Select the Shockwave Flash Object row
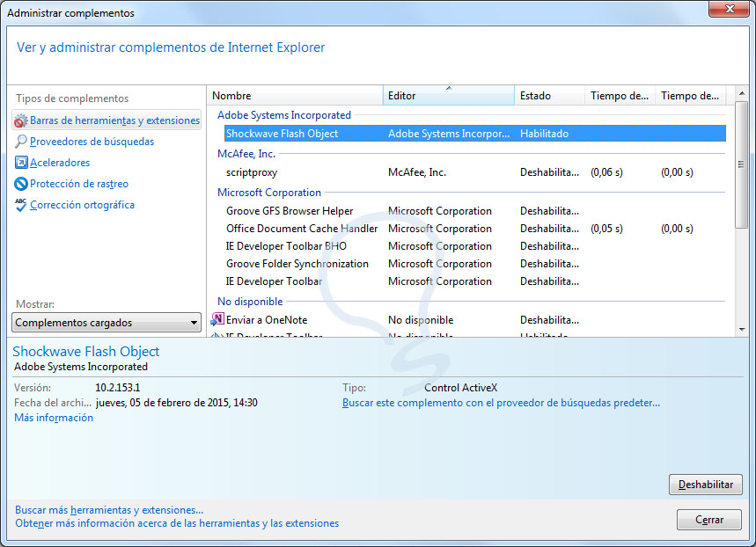Viewport: 756px width, 547px height. (x=475, y=134)
